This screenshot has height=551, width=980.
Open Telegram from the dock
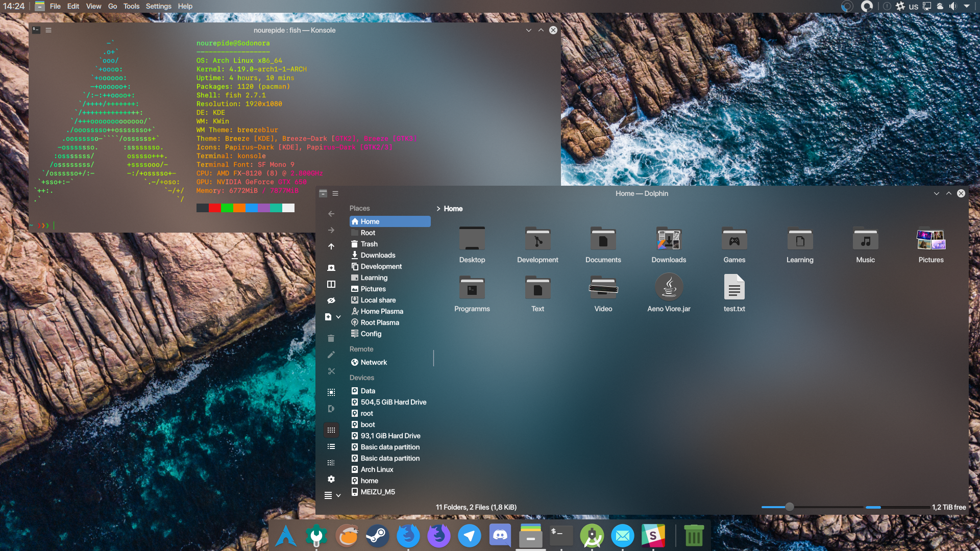[469, 536]
